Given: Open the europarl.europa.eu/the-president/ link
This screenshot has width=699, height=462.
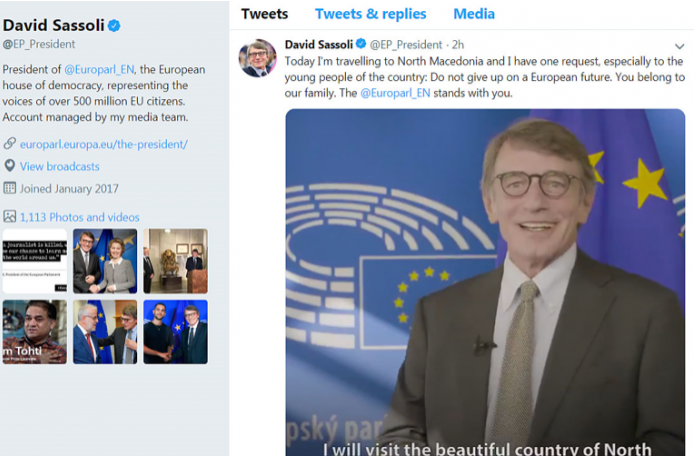Looking at the screenshot, I should pyautogui.click(x=103, y=144).
